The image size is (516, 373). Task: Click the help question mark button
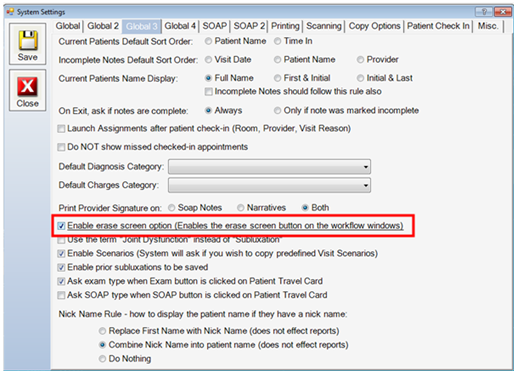(484, 12)
